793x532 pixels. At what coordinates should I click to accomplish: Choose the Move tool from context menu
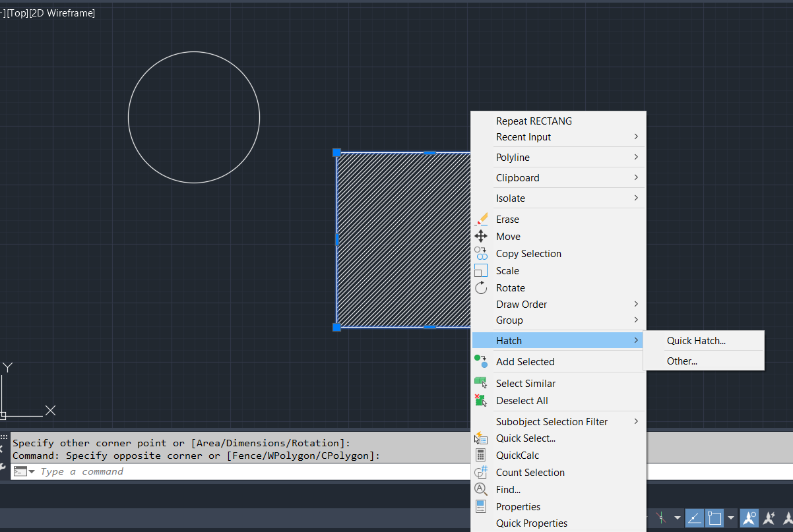click(508, 237)
